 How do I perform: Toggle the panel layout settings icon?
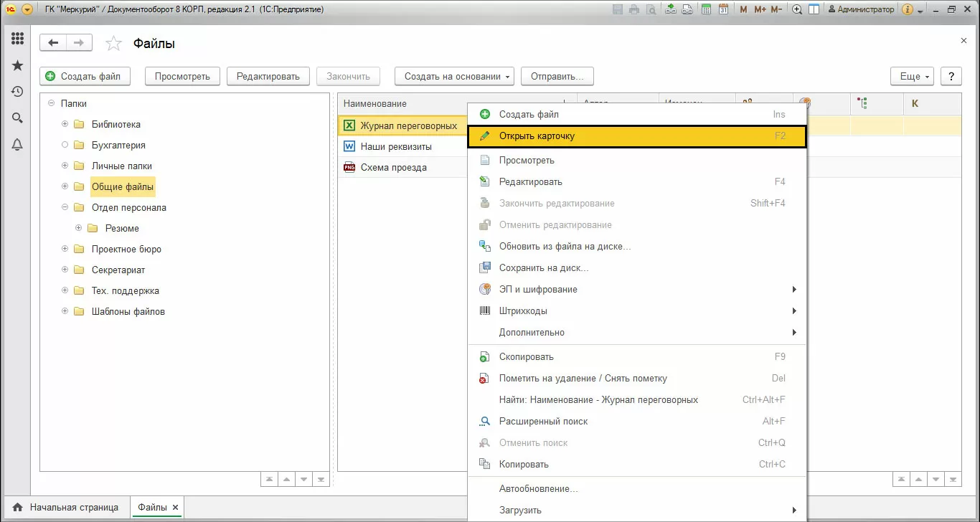point(814,9)
